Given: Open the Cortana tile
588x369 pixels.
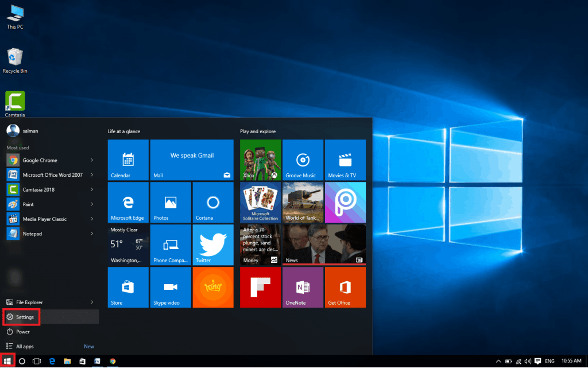Looking at the screenshot, I should click(x=213, y=202).
